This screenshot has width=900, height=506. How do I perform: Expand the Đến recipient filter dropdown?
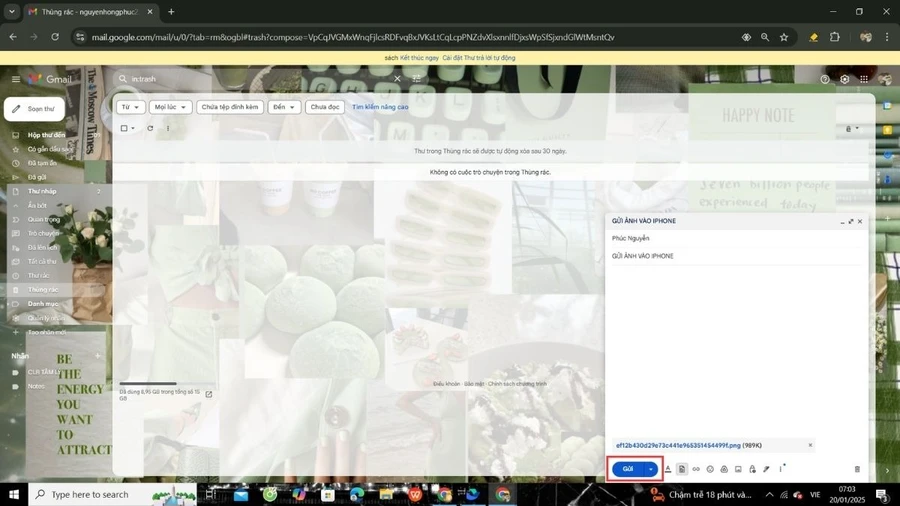[x=284, y=107]
